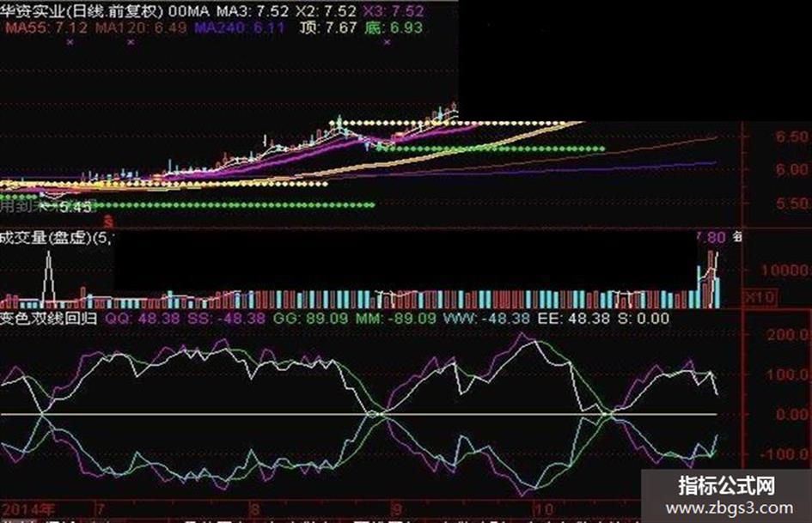The width and height of the screenshot is (812, 523).
Task: Select the S: 0.00 value
Action: click(644, 319)
